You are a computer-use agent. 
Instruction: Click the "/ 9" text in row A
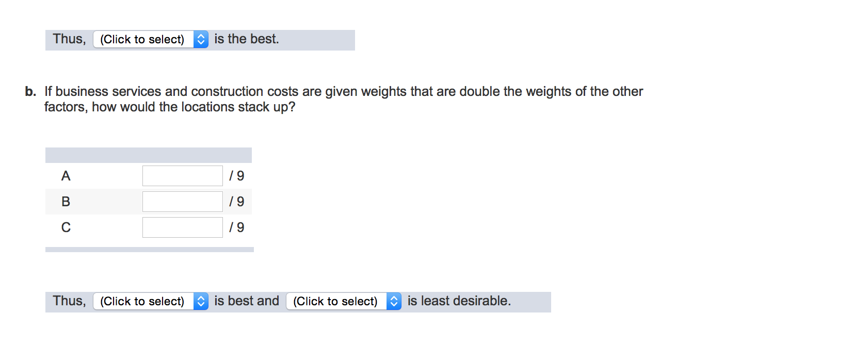[x=237, y=176]
